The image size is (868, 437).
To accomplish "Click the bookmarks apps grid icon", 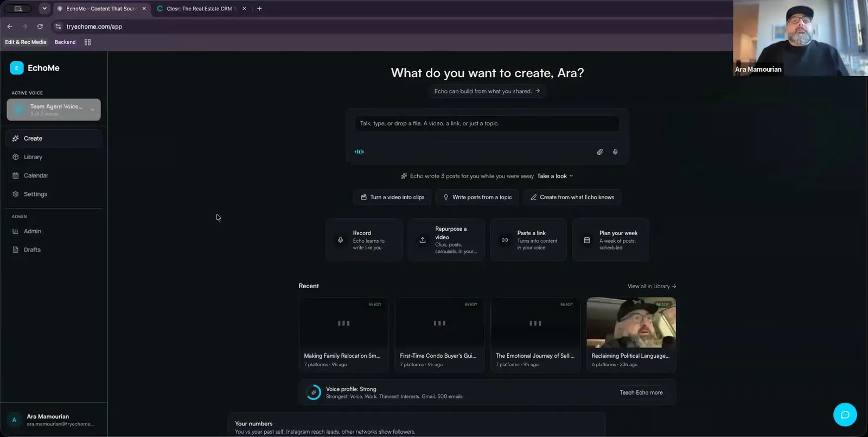I will pyautogui.click(x=87, y=42).
